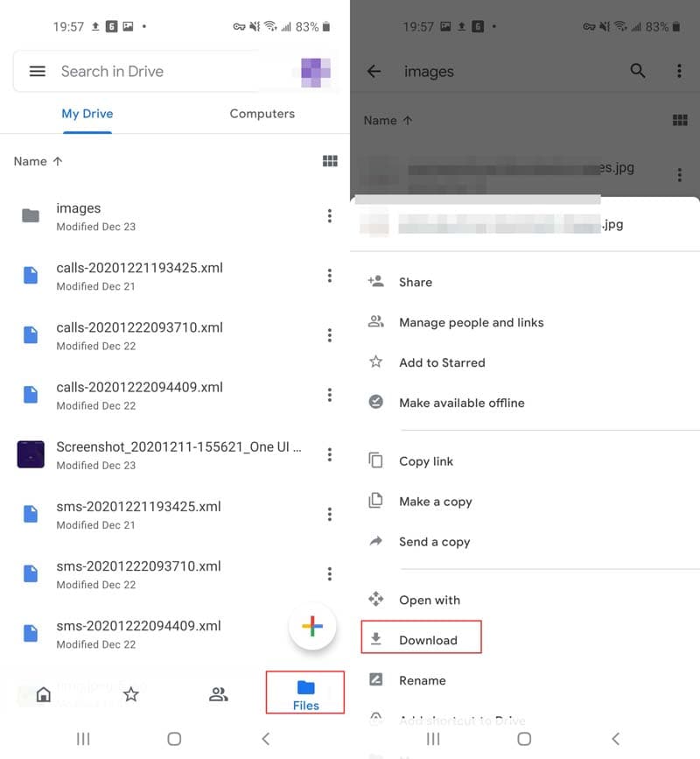Viewport: 700px width, 759px height.
Task: Select the Open with icon
Action: (x=376, y=600)
